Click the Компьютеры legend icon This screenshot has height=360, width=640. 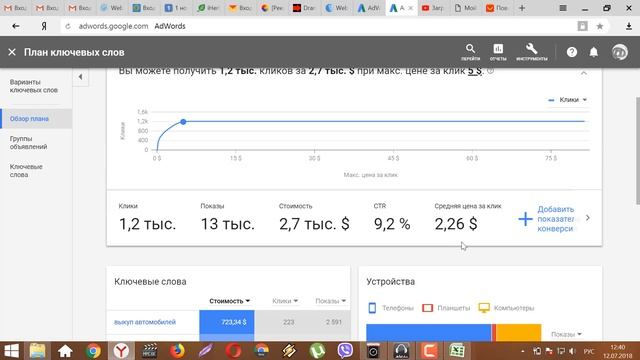point(484,308)
